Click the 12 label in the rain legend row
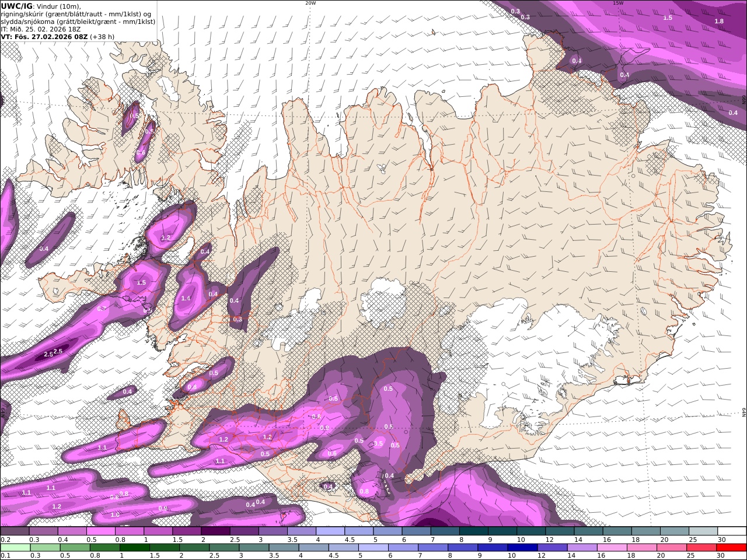This screenshot has width=747, height=560. coord(542,556)
